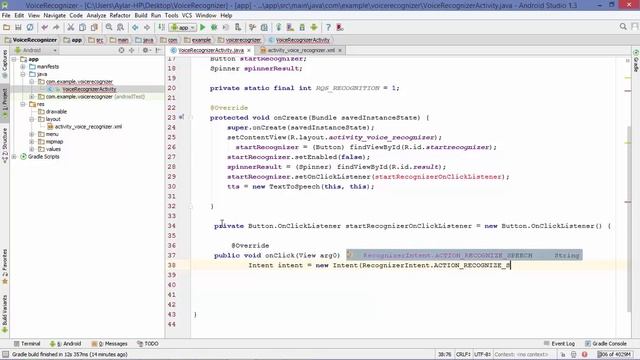
Task: Open the Android tool window button
Action: point(65,344)
